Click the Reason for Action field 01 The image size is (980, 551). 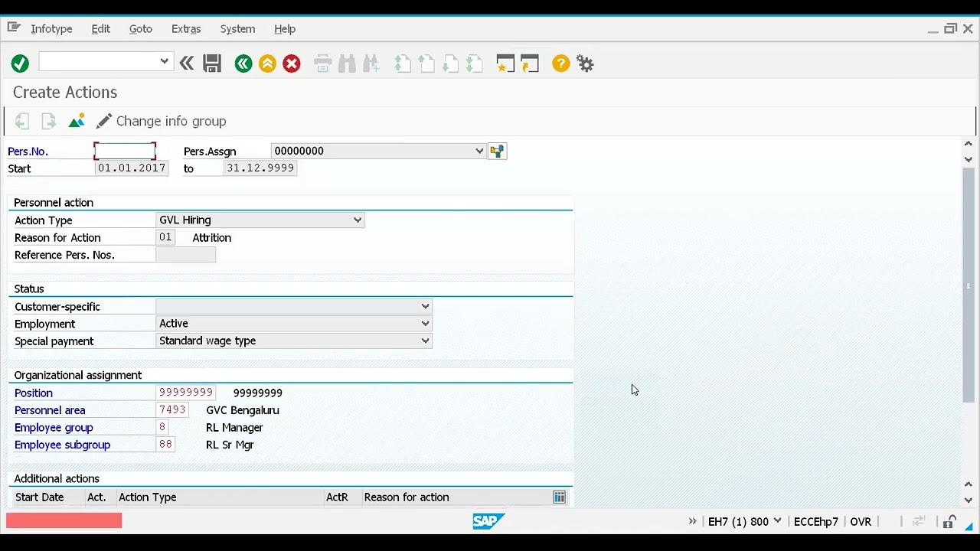coord(165,237)
